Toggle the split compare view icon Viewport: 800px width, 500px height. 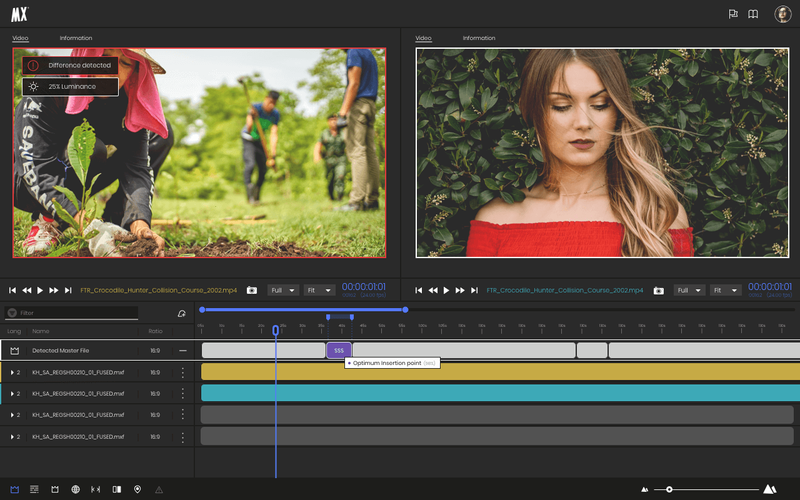click(x=117, y=489)
